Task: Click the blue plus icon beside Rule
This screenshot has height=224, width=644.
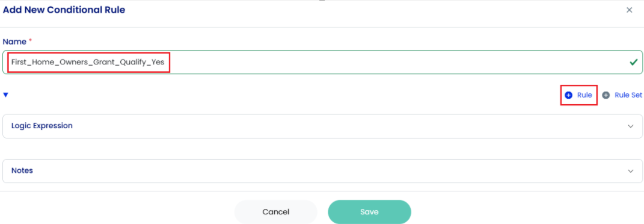Action: click(568, 95)
